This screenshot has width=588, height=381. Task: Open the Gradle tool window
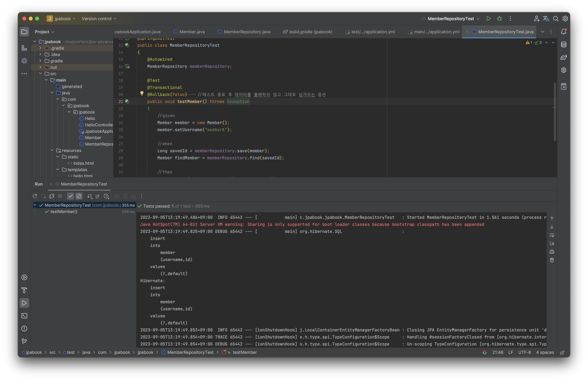pyautogui.click(x=564, y=57)
